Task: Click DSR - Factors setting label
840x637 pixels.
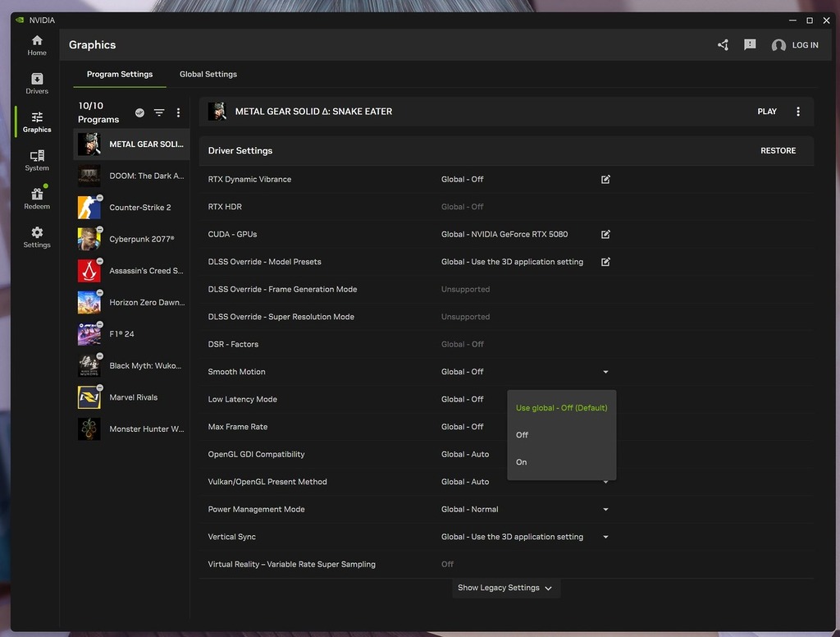Action: (233, 344)
